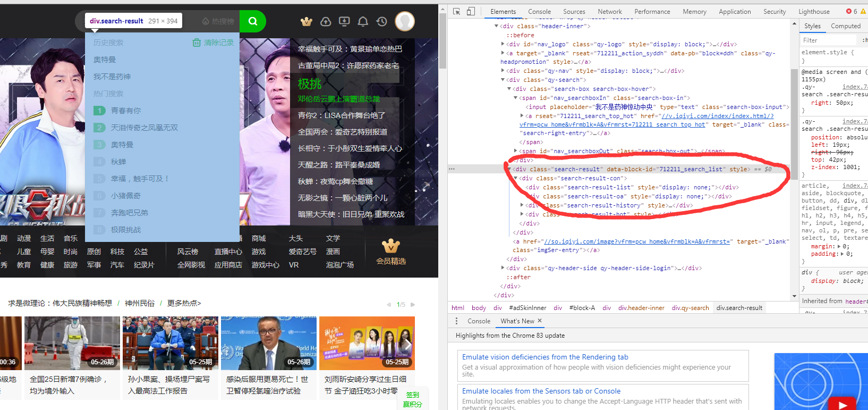Toggle the device toolbar icon in DevTools
868x410 pixels.
point(471,11)
